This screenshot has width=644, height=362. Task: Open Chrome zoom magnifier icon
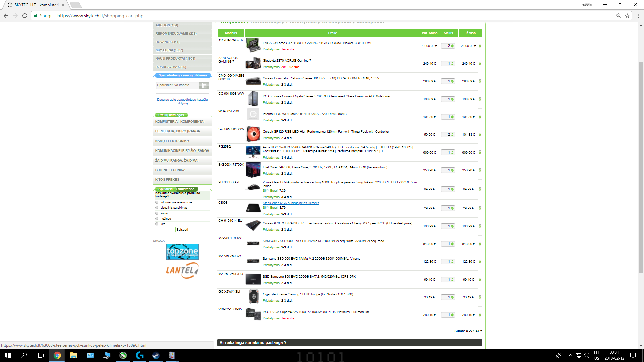coord(619,16)
